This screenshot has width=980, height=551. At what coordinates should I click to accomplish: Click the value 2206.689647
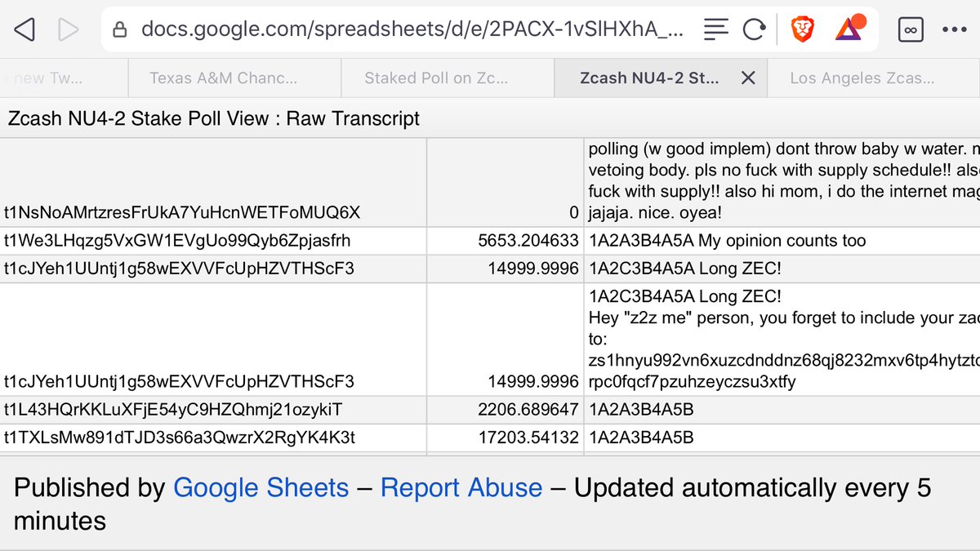coord(528,410)
